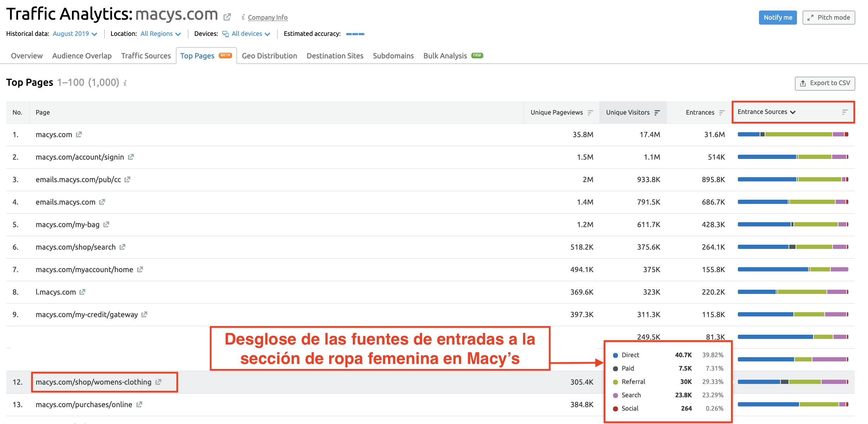Screen dimensions: 868x424
Task: Click the macys.com page name in row 1
Action: coord(54,135)
